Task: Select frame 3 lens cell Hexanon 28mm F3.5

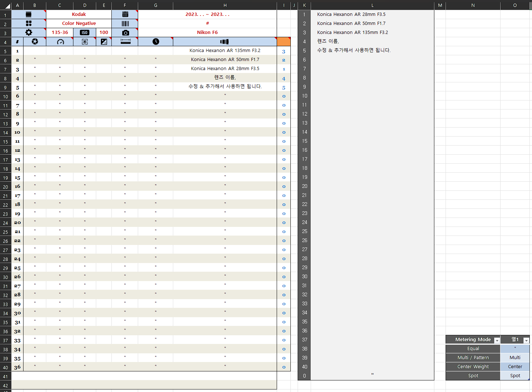Action: pos(225,69)
